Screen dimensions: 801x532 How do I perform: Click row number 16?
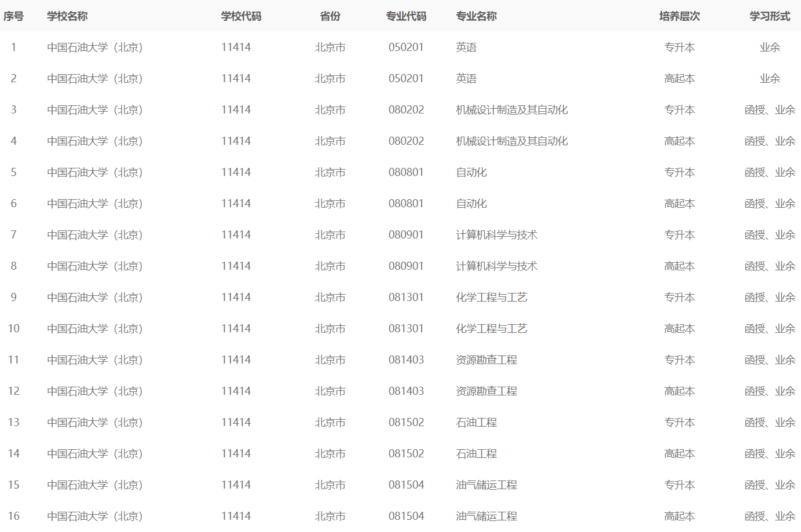click(x=13, y=516)
